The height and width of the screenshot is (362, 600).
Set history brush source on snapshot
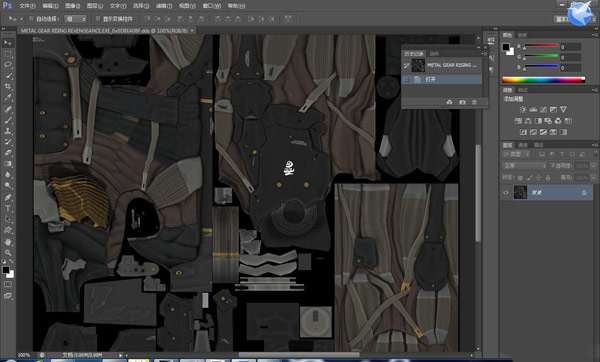(x=406, y=65)
